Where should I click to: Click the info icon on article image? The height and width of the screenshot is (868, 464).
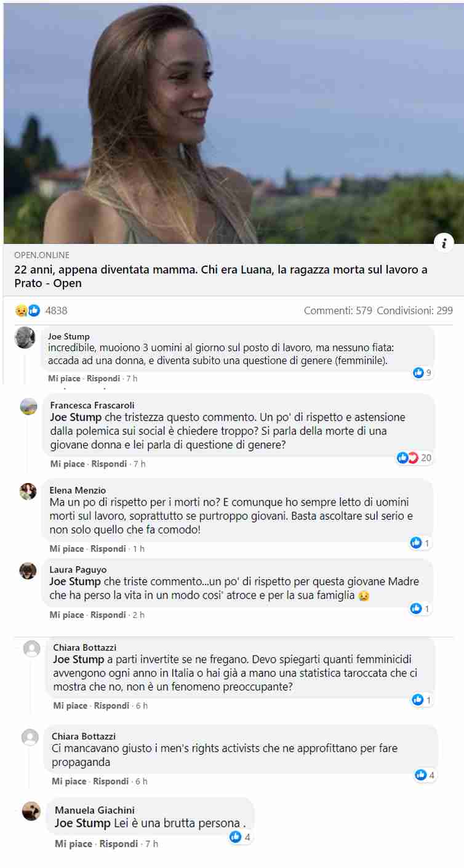pyautogui.click(x=443, y=243)
